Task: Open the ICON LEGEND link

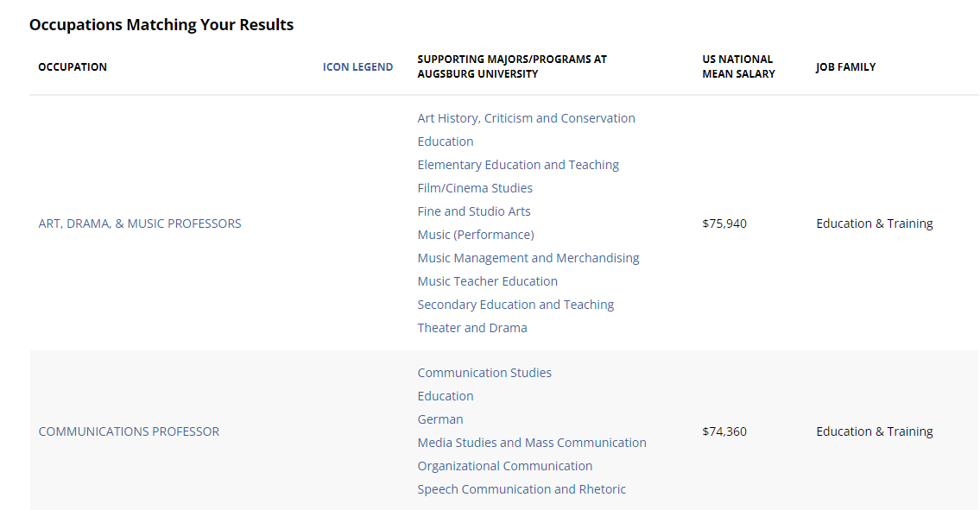Action: click(x=357, y=66)
